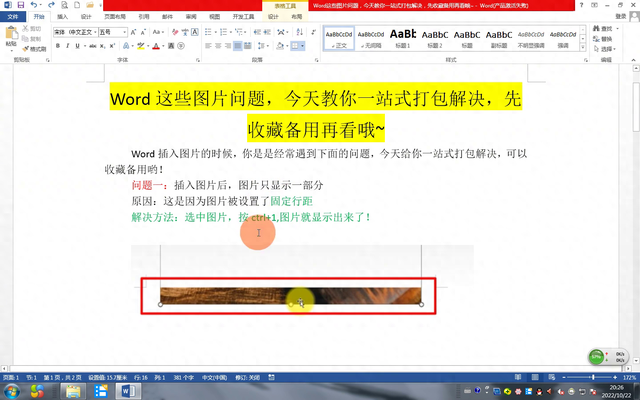Expand the styles gallery more button
Viewport: 640px width, 400px height.
(583, 47)
